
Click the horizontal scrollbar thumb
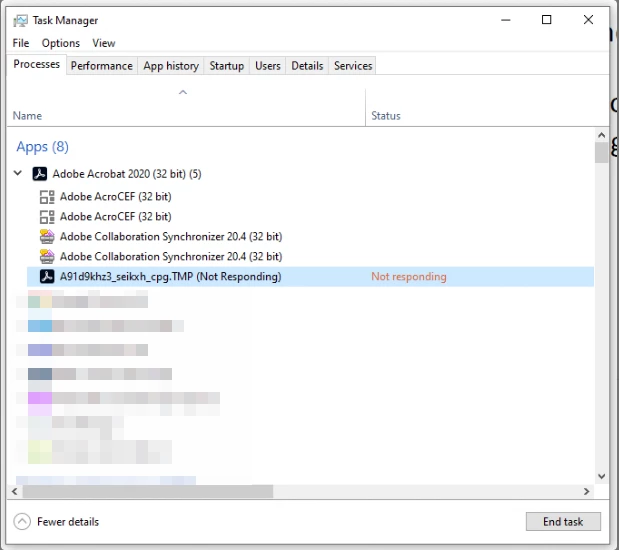[148, 491]
